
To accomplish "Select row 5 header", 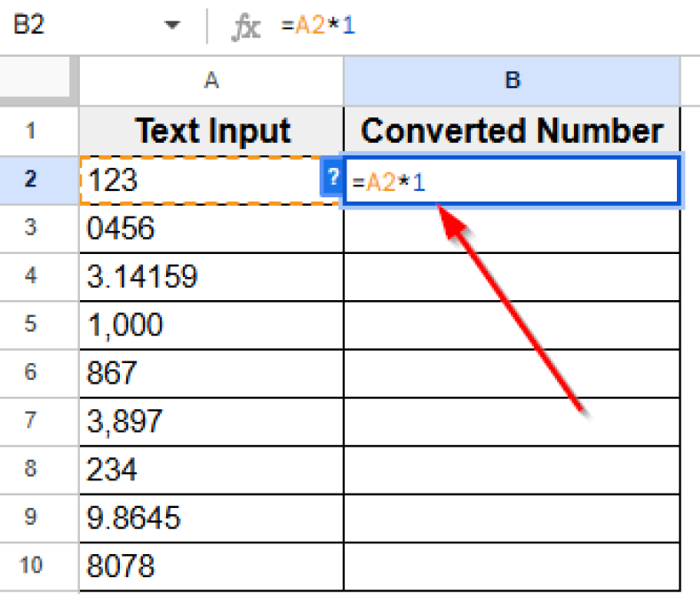I will click(x=30, y=324).
